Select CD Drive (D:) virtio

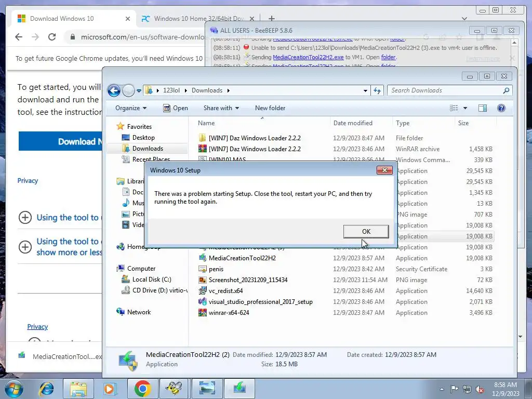(160, 290)
